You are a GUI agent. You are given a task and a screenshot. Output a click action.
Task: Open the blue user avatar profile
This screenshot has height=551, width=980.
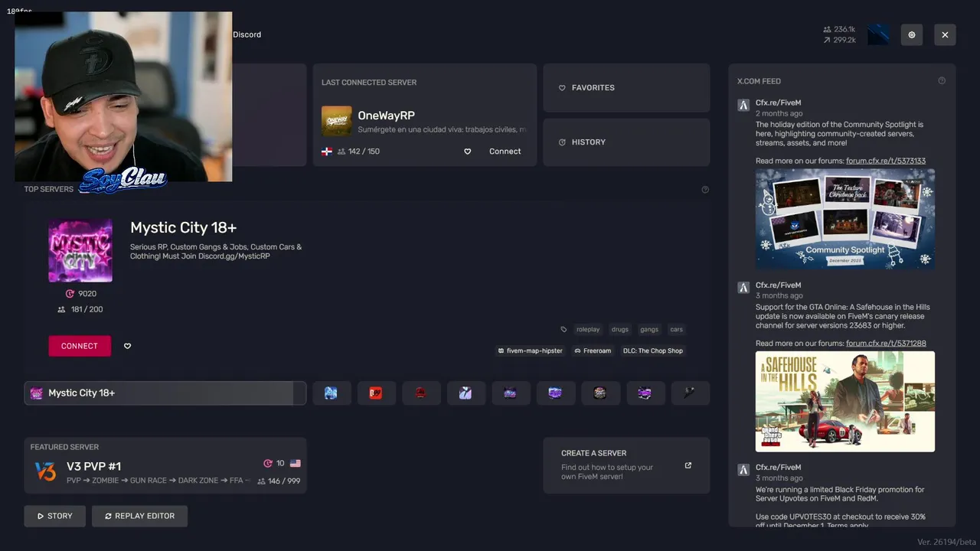click(879, 34)
